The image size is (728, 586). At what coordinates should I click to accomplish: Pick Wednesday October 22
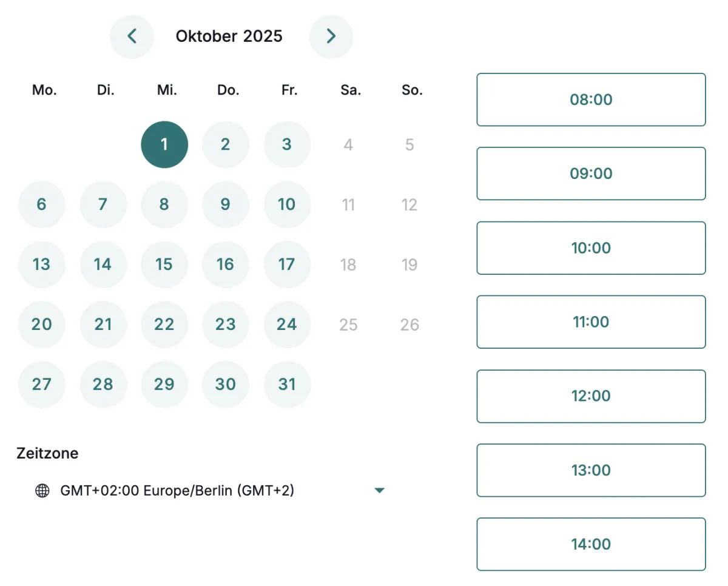pos(164,325)
